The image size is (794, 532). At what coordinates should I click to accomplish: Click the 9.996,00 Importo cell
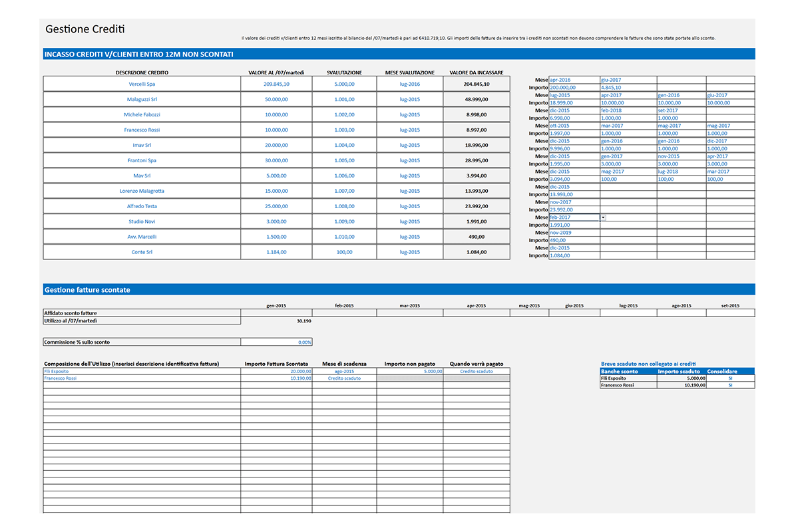[575, 149]
